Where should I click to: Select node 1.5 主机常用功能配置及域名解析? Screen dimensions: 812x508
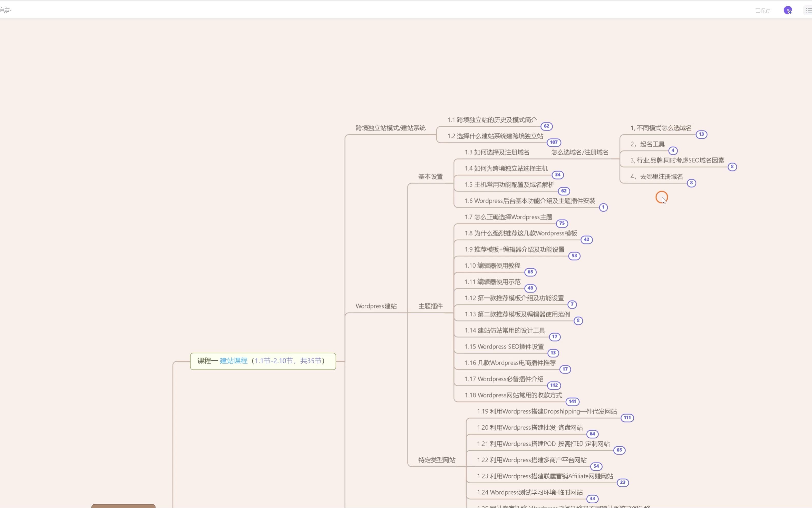coord(509,185)
